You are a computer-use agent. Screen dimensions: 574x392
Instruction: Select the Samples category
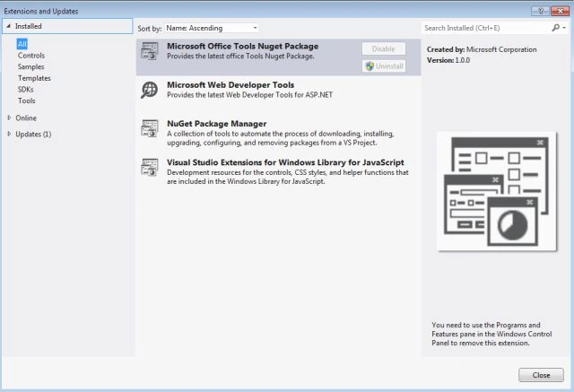[30, 66]
